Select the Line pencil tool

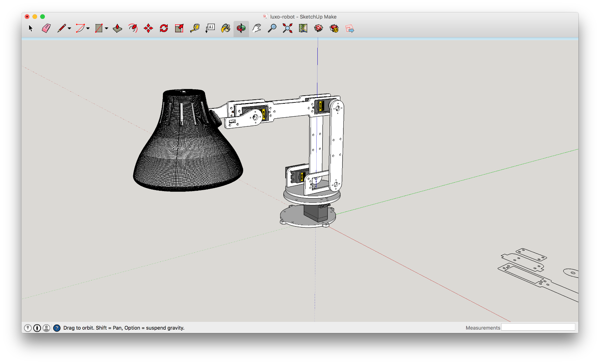coord(61,29)
